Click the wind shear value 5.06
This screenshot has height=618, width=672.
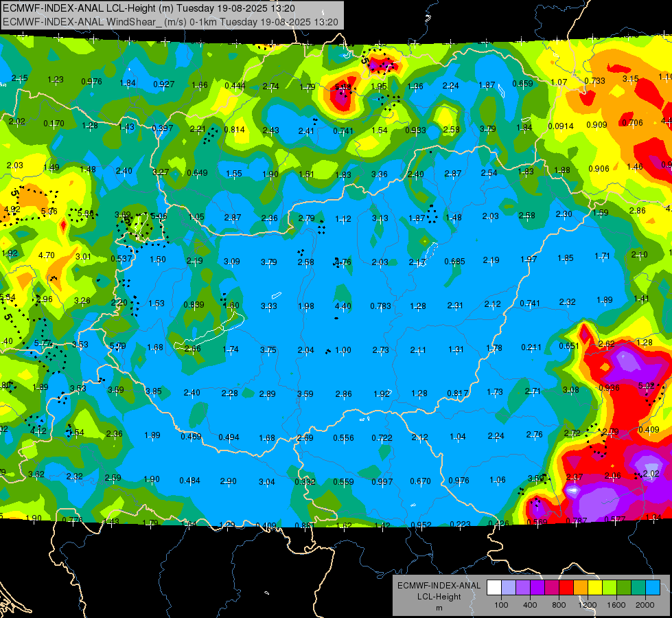coord(159,216)
